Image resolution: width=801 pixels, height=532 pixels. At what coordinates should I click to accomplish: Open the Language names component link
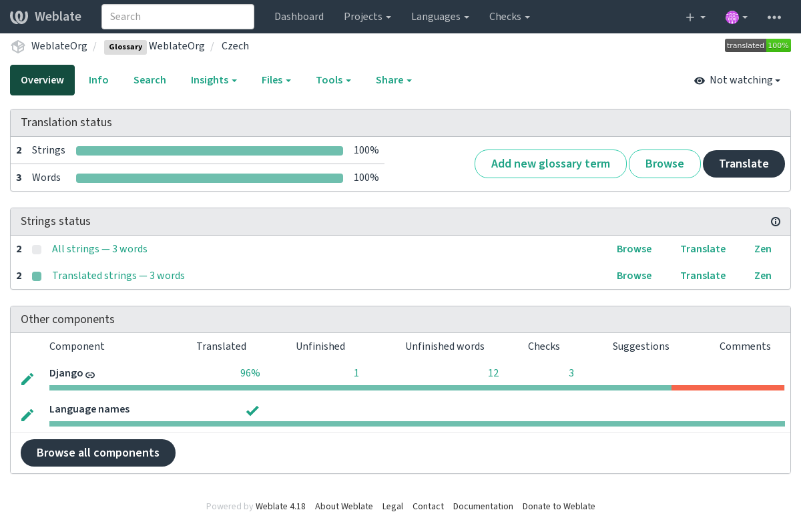(x=89, y=409)
